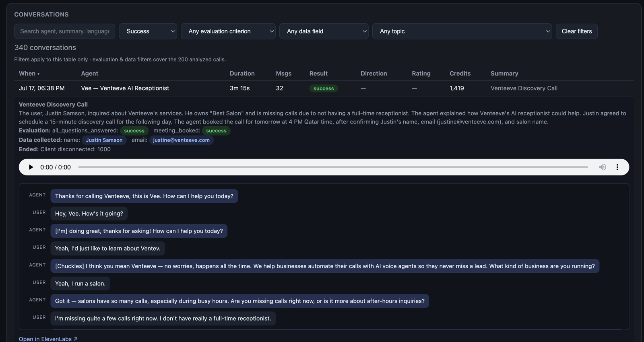Screen dimensions: 644x342
Task: Click 'Thanks for calling Venteeve' agent message
Action: (x=144, y=196)
